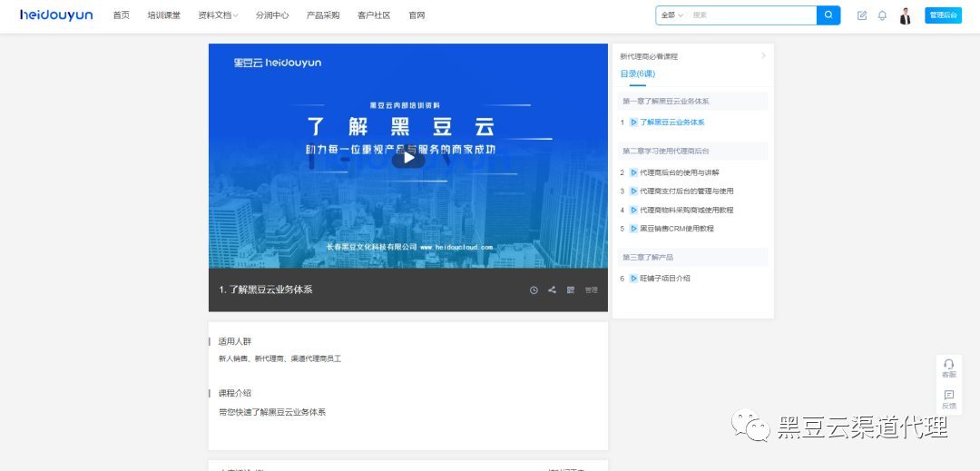Open the user avatar profile

coord(905,15)
